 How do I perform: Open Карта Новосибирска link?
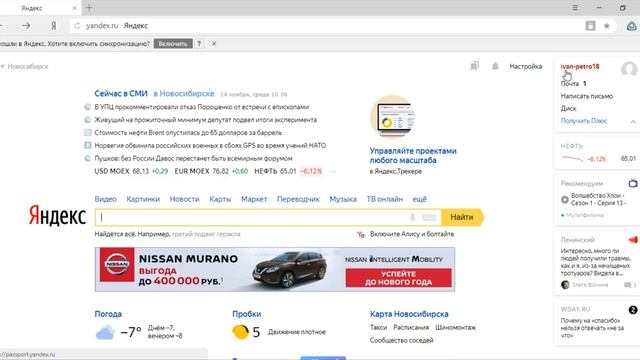click(x=409, y=314)
